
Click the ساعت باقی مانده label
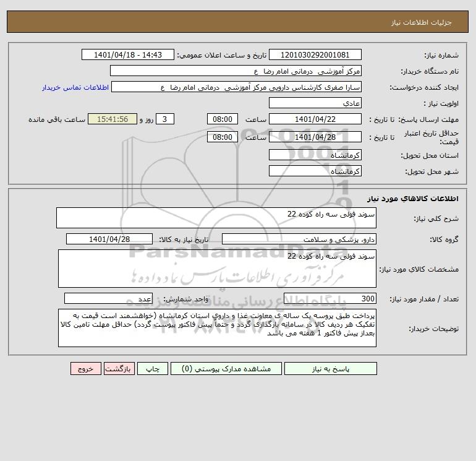[x=57, y=119]
